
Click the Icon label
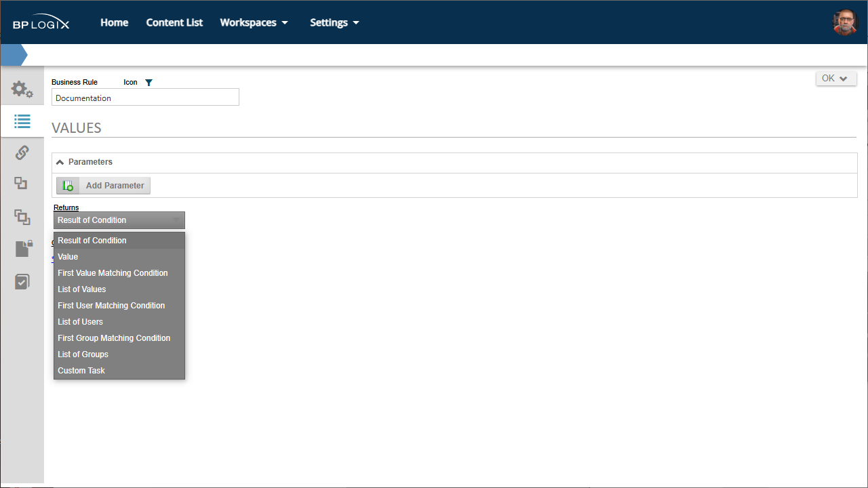[x=130, y=82]
